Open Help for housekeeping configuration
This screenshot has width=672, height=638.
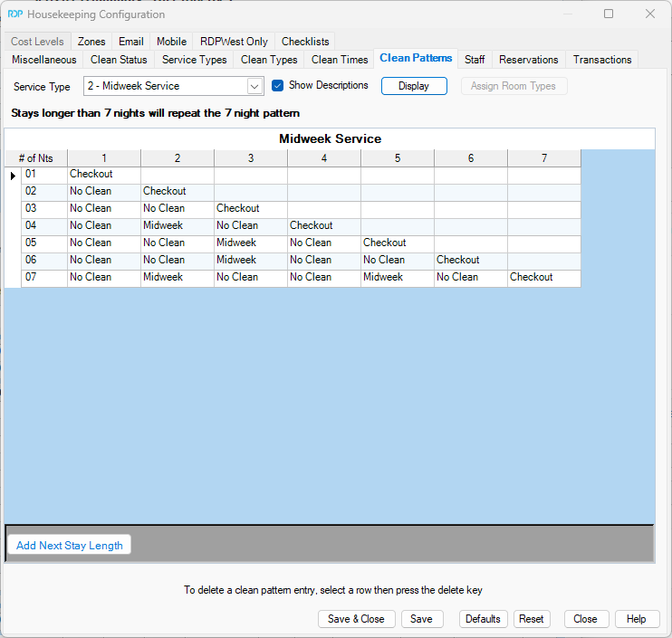point(637,619)
